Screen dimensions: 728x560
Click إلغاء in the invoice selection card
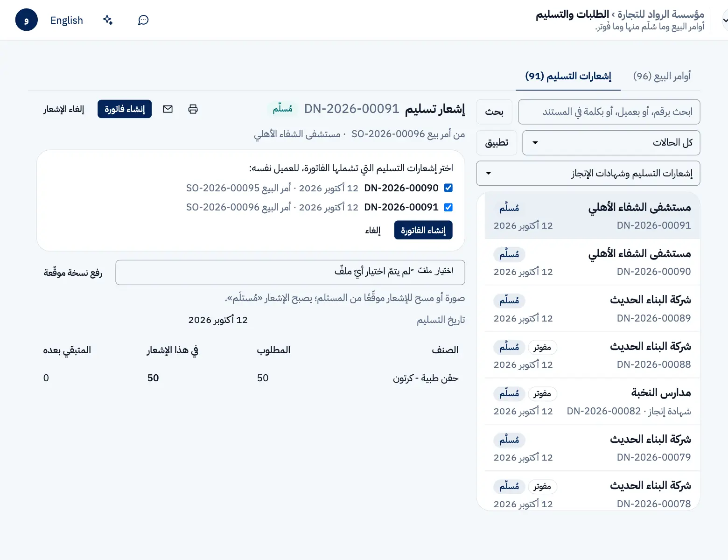click(373, 230)
